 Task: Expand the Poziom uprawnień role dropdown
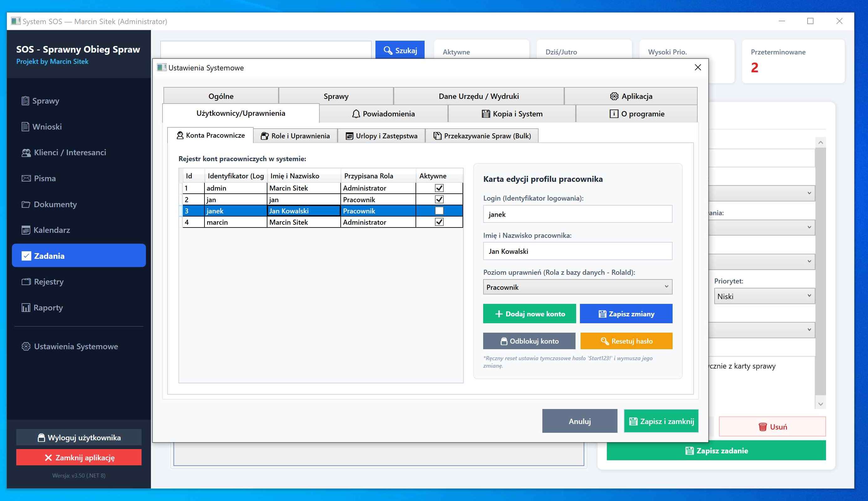[577, 287]
